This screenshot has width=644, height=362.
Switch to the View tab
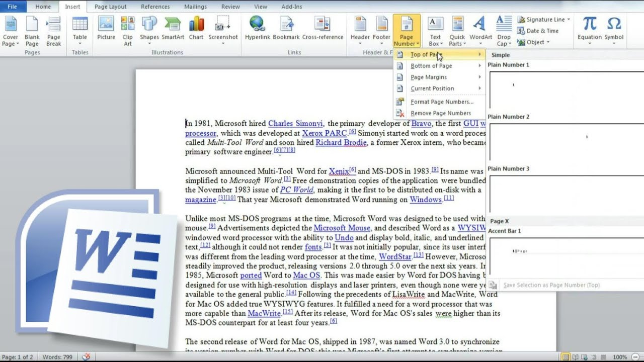(x=261, y=7)
